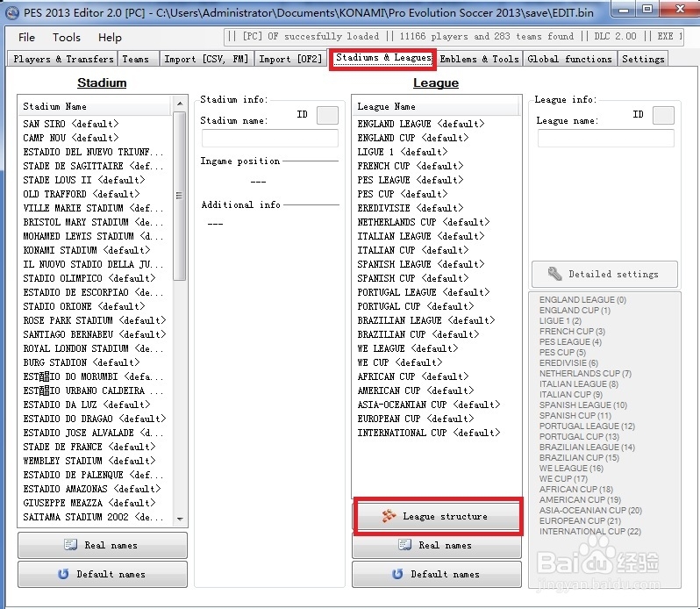Viewport: 700px width, 609px height.
Task: Switch to Emblems & Tools tab
Action: coord(479,59)
